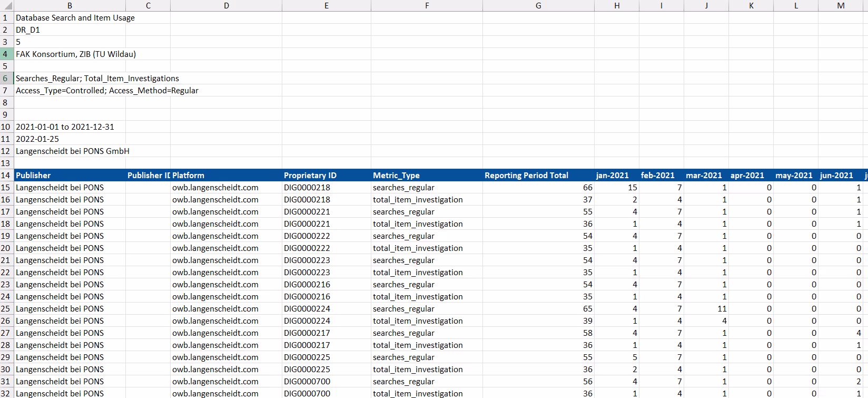Click 'DIG0000222' in row 19
Viewport: 868px width, 398px height.
(x=327, y=236)
